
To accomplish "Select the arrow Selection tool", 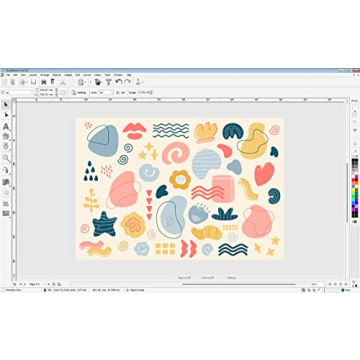I will click(6, 105).
